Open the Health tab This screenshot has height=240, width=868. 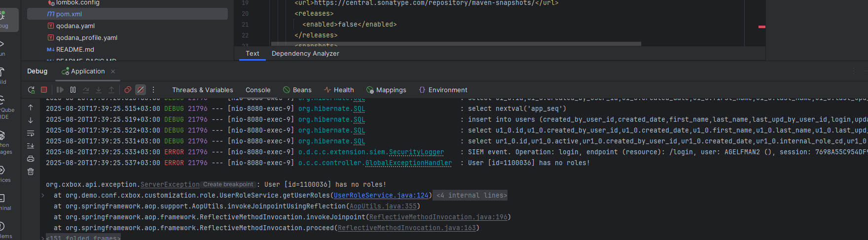coord(339,90)
